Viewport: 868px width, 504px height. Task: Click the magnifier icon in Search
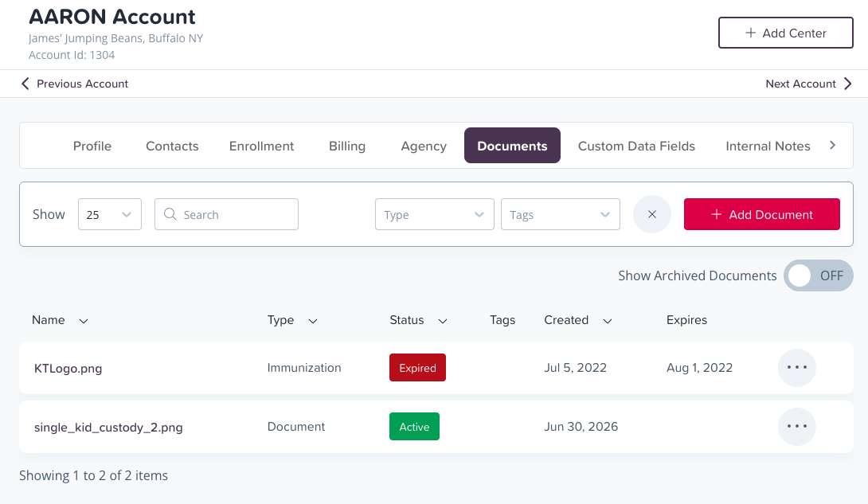(x=170, y=214)
